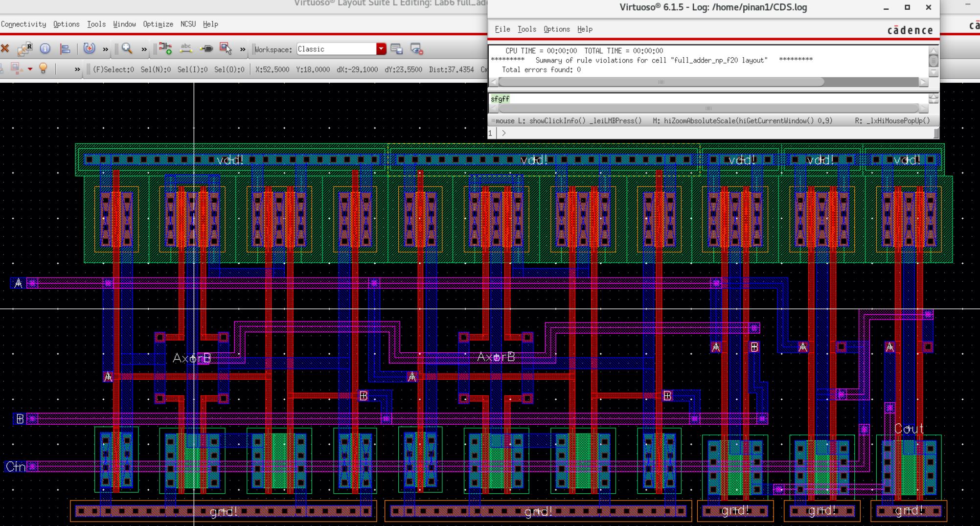
Task: Maximize the CDS.log window
Action: click(x=907, y=7)
